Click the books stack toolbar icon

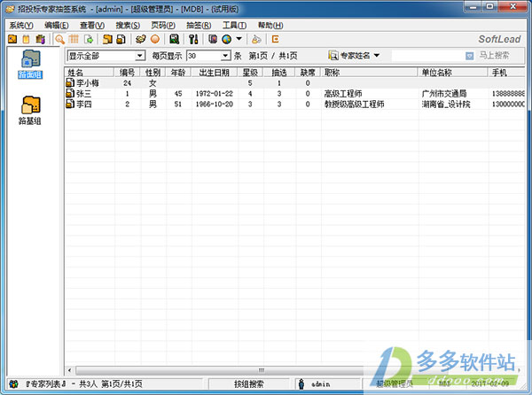click(x=41, y=39)
